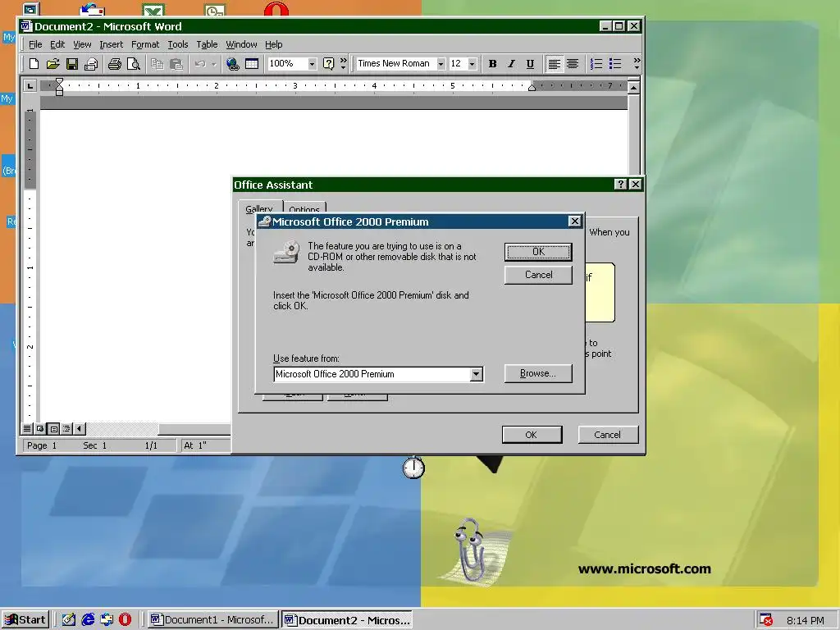Image resolution: width=840 pixels, height=630 pixels.
Task: Click the Microsoft Word Help question icon
Action: point(328,64)
